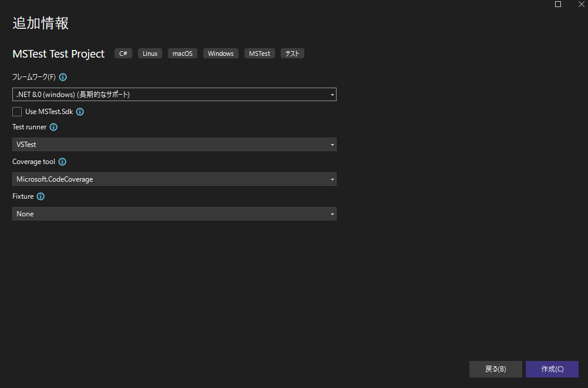Click the Coverage tool label
Viewport: 588px width, 388px height.
click(33, 162)
